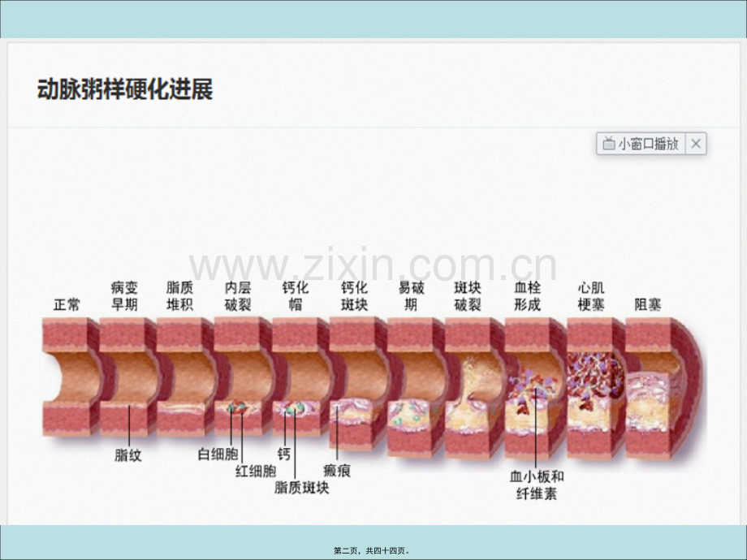The height and width of the screenshot is (560, 747).
Task: Click the 内层破裂 stage label
Action: tap(239, 296)
